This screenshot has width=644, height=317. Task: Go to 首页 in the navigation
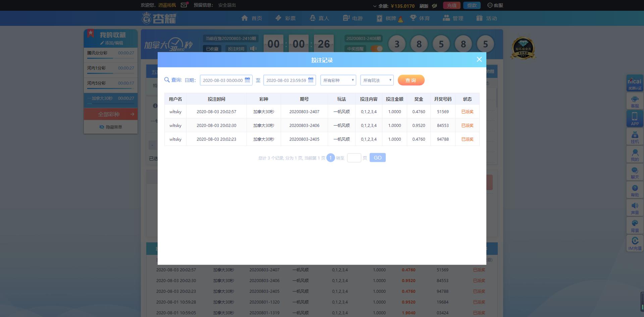pyautogui.click(x=252, y=18)
